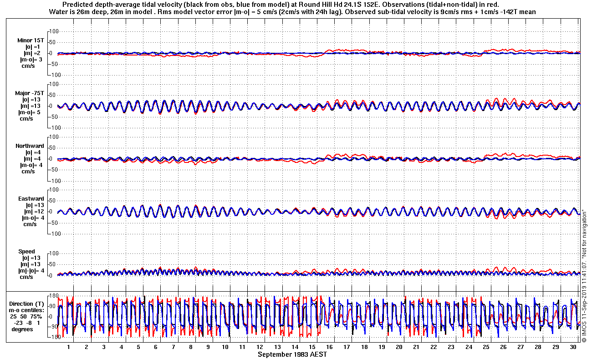Click the '-23 -8 1' centile values

click(x=27, y=323)
